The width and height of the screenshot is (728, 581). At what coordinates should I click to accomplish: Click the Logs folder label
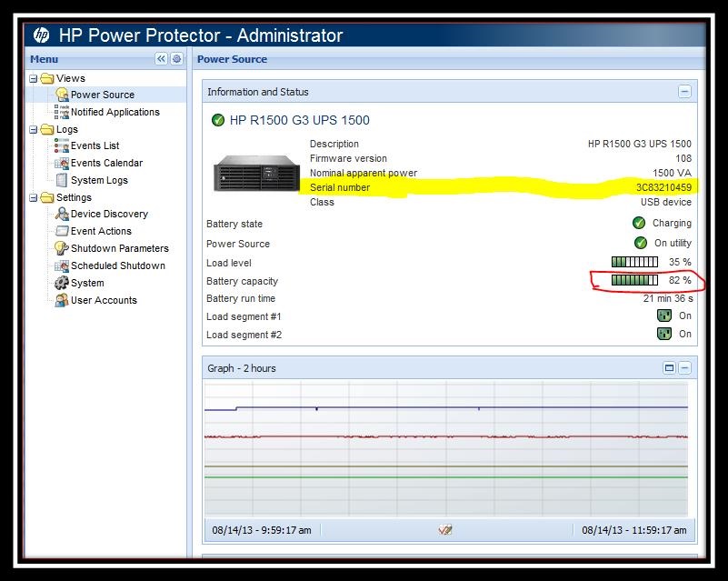tap(67, 130)
